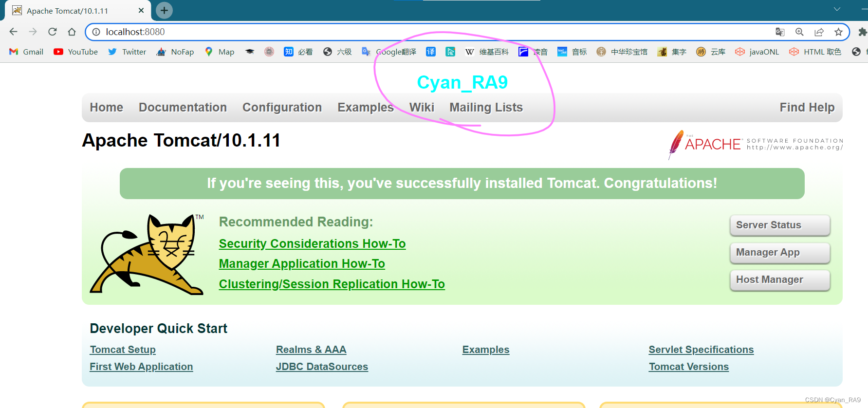Reload the page with the refresh icon
Image resolution: width=868 pixels, height=408 pixels.
(x=53, y=32)
